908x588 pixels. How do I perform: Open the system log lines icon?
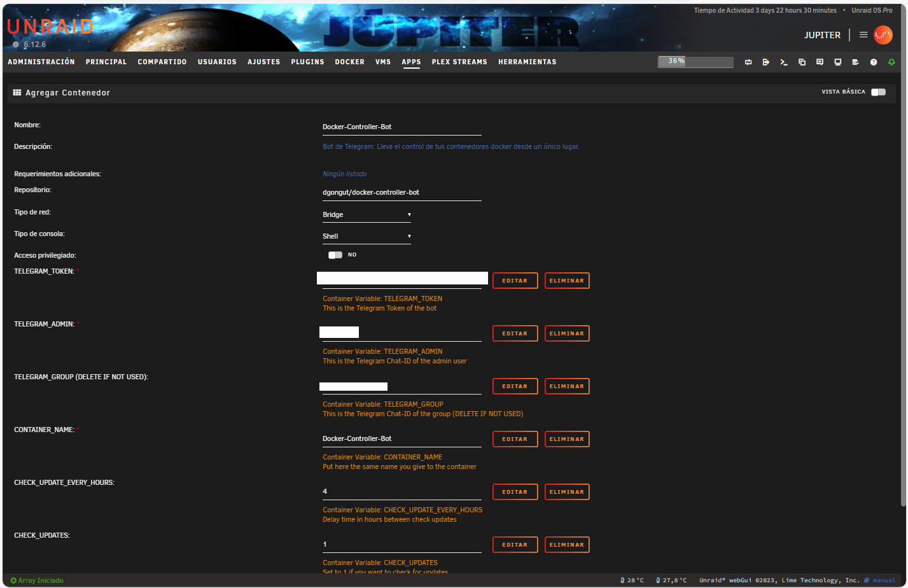click(855, 62)
